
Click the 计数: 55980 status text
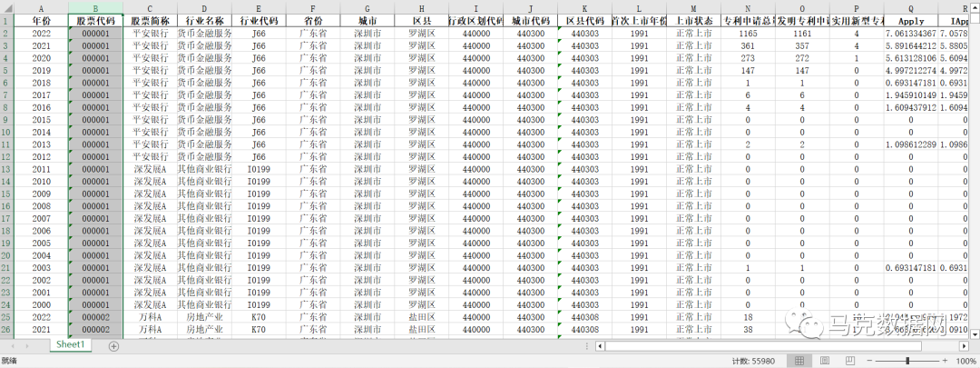tap(754, 361)
